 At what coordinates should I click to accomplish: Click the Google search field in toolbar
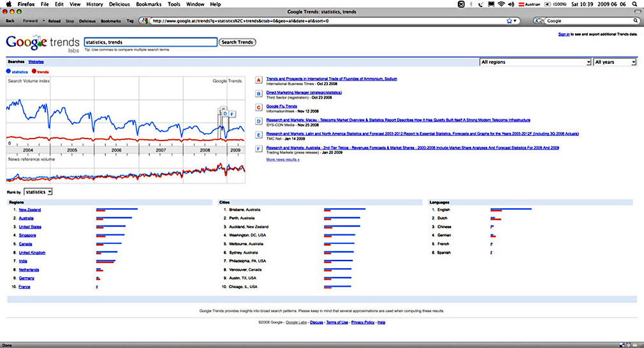coord(589,20)
